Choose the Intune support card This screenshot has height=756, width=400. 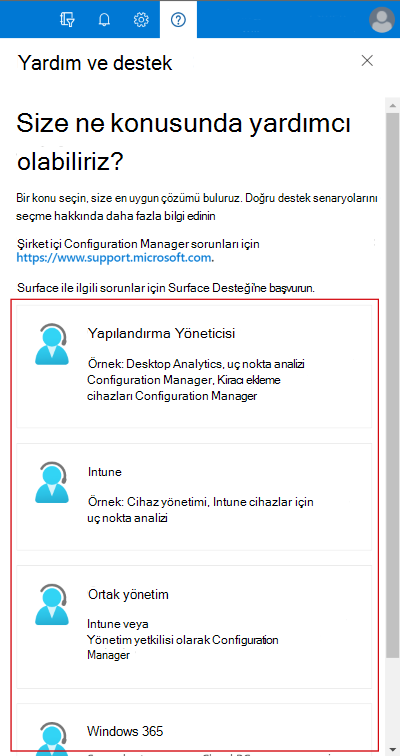194,497
